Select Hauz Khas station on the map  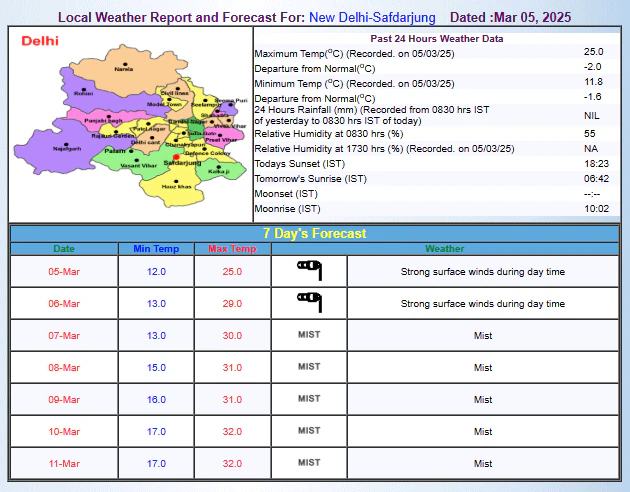pos(175,181)
